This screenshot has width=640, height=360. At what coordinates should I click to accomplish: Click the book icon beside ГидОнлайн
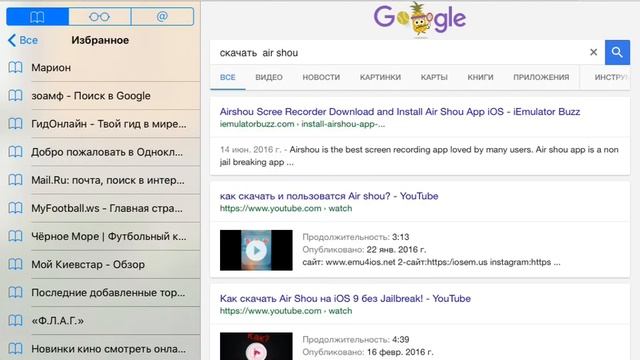[16, 124]
